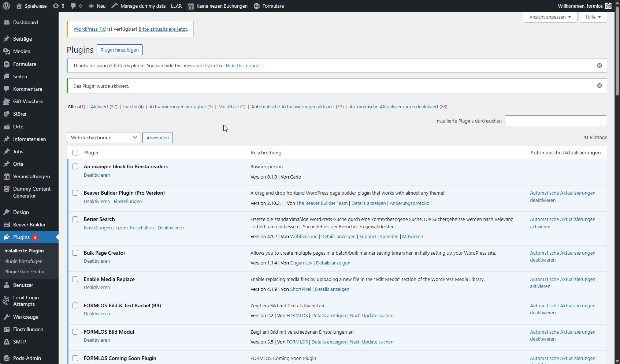Check FORMLOS Coming Soon Plugin checkbox

(75, 358)
